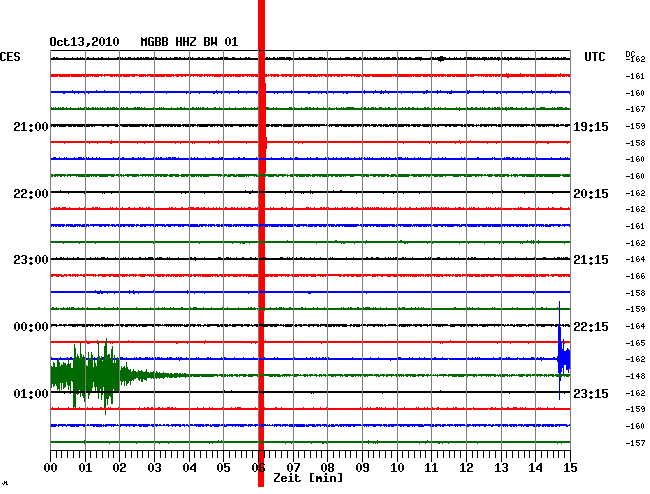Click the -164 value beside 21:15

[x=635, y=259]
